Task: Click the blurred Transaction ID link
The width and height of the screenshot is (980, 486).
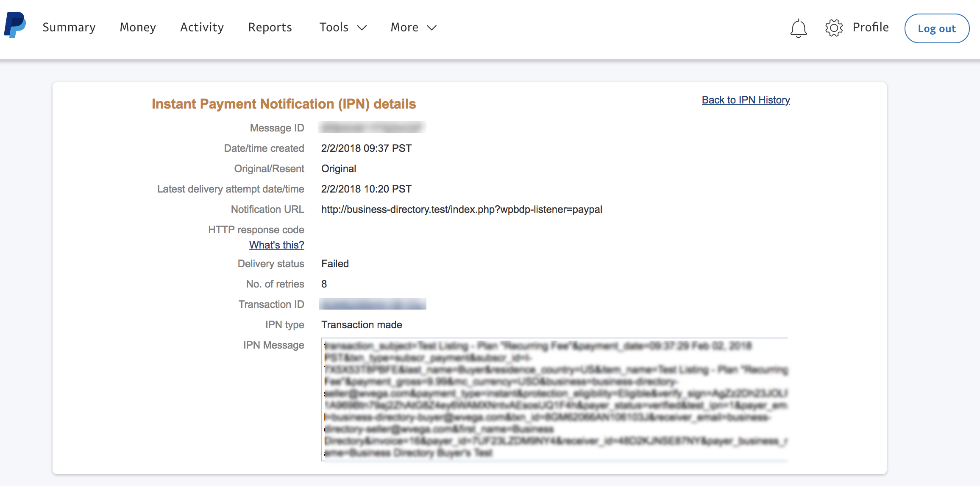Action: click(x=373, y=304)
